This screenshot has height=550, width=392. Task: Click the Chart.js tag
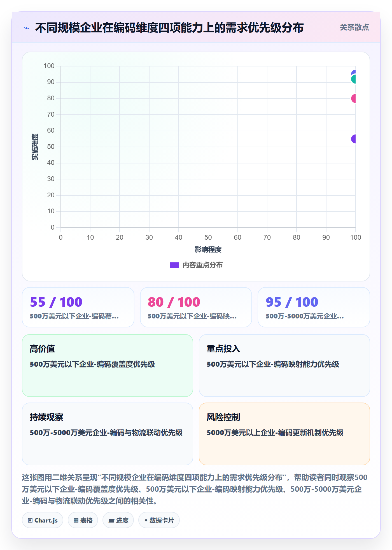tap(43, 520)
